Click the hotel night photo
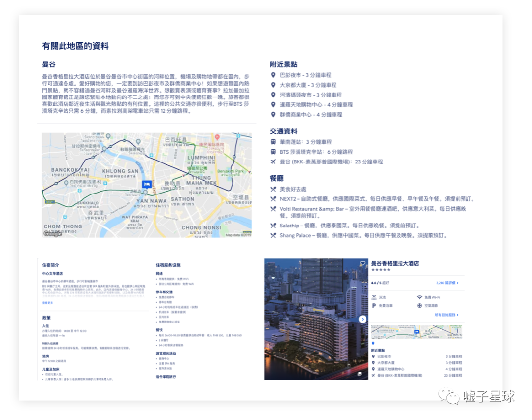Image resolution: width=532 pixels, height=420 pixels. [x=316, y=319]
